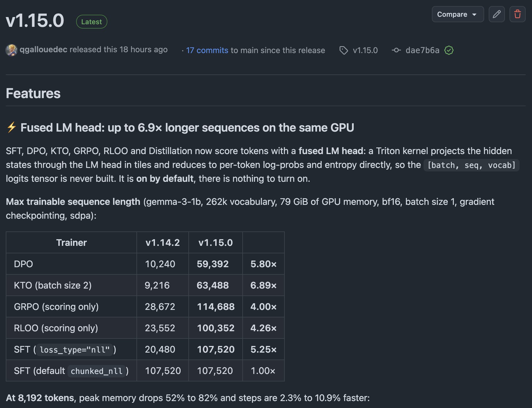Click the chunked_nll code label
This screenshot has width=532, height=408.
[97, 371]
